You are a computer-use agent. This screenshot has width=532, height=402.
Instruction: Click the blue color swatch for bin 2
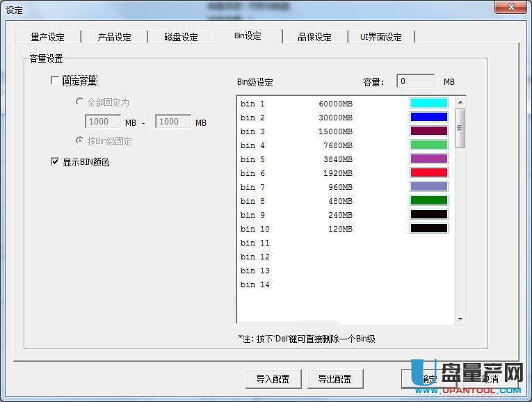pyautogui.click(x=428, y=117)
